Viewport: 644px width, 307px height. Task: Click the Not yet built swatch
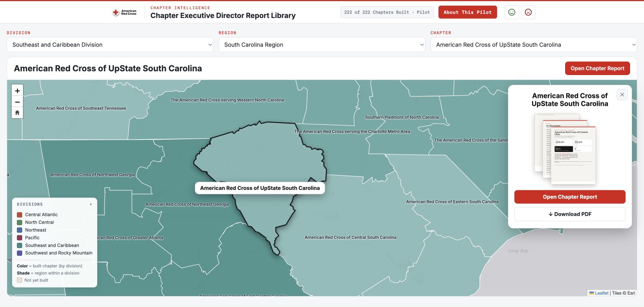click(20, 280)
